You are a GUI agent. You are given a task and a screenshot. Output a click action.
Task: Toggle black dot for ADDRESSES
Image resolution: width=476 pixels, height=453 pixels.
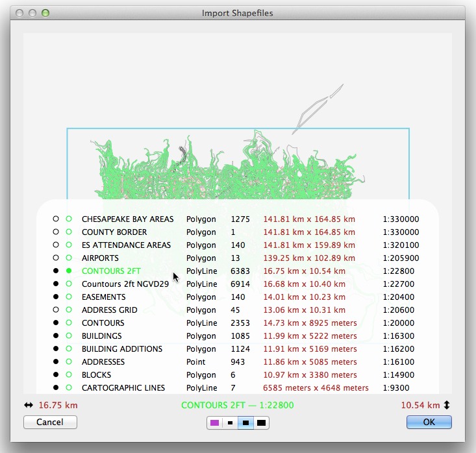click(56, 361)
